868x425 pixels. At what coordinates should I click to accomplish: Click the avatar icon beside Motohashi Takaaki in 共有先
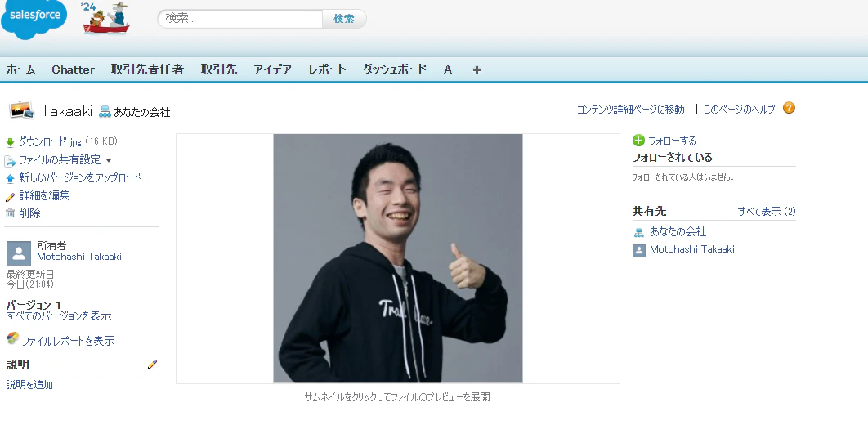pos(639,250)
